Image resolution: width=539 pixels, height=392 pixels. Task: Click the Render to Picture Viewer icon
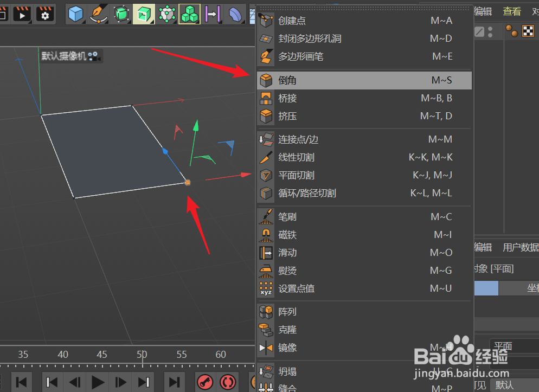(x=22, y=14)
